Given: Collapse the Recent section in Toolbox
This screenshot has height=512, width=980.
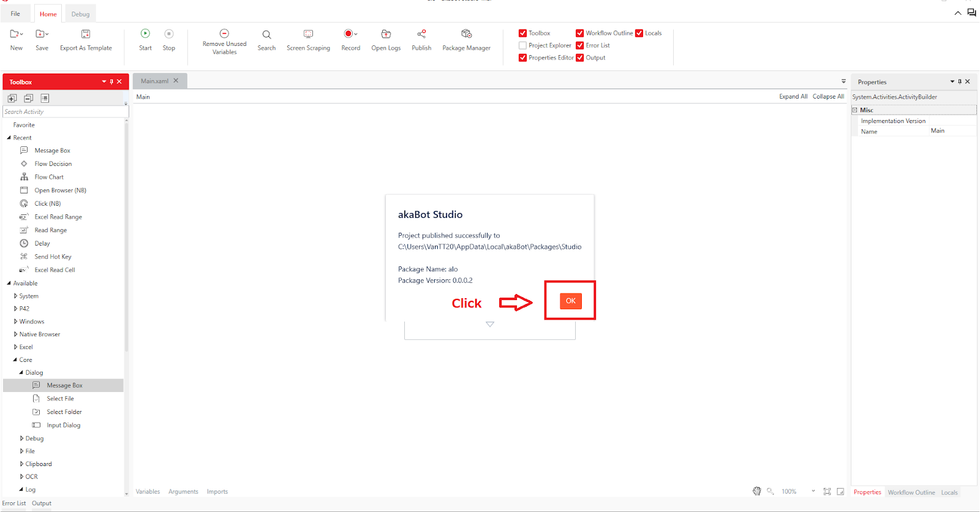Looking at the screenshot, I should (x=9, y=138).
